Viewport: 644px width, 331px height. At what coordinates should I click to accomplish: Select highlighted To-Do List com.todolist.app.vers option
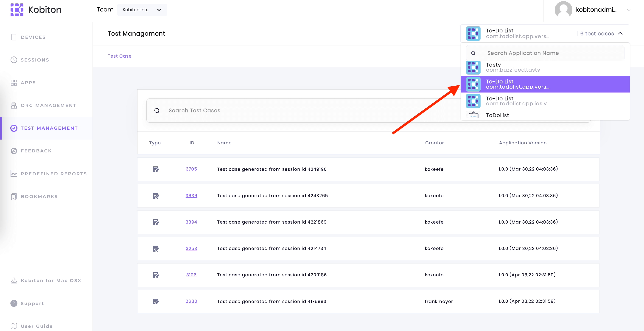(x=545, y=84)
